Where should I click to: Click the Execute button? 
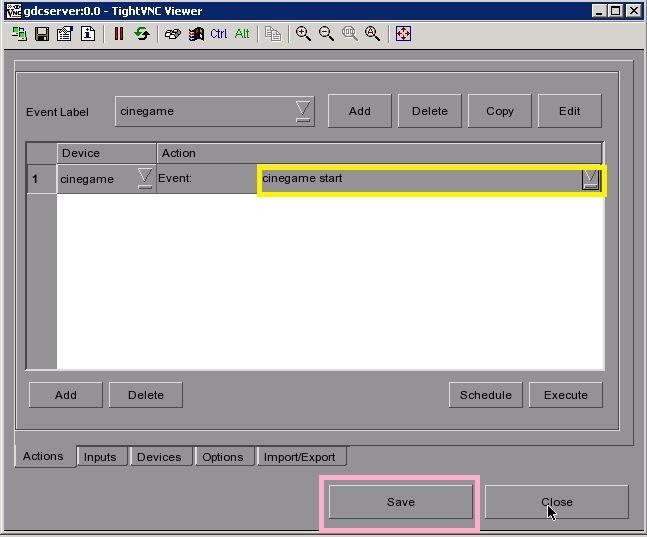coord(566,395)
